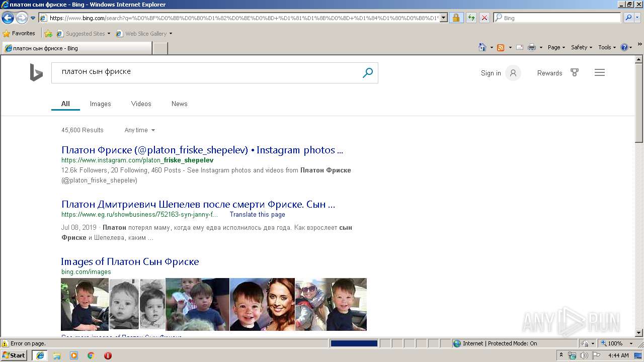Open the boy with woman smiling thumbnail
Viewport: 644px width, 362px height.
(x=263, y=304)
